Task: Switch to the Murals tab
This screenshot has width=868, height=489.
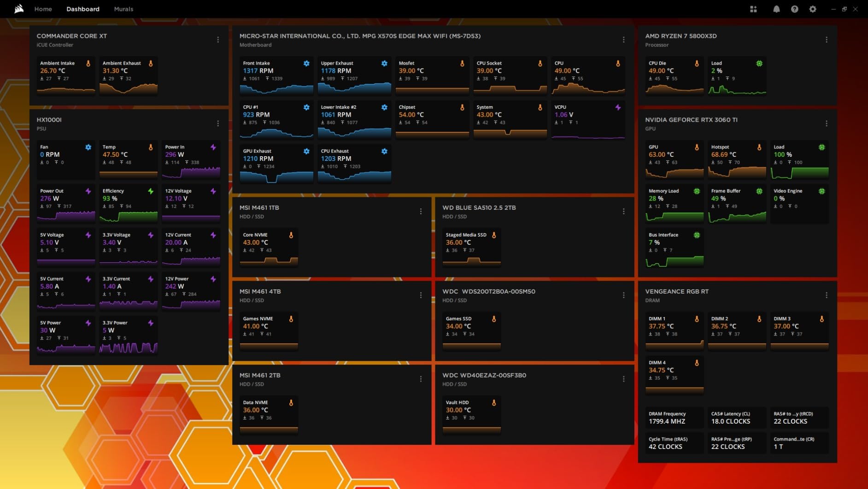Action: point(123,9)
